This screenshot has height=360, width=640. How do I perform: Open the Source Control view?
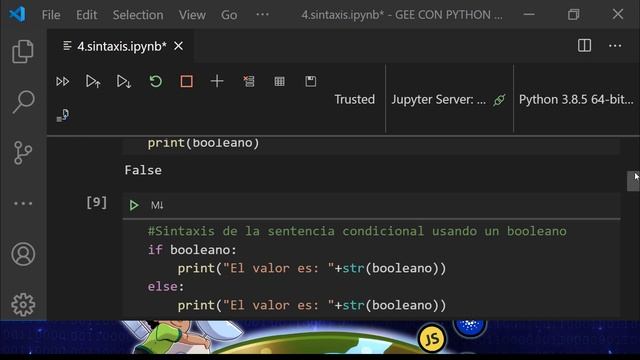coord(23,153)
